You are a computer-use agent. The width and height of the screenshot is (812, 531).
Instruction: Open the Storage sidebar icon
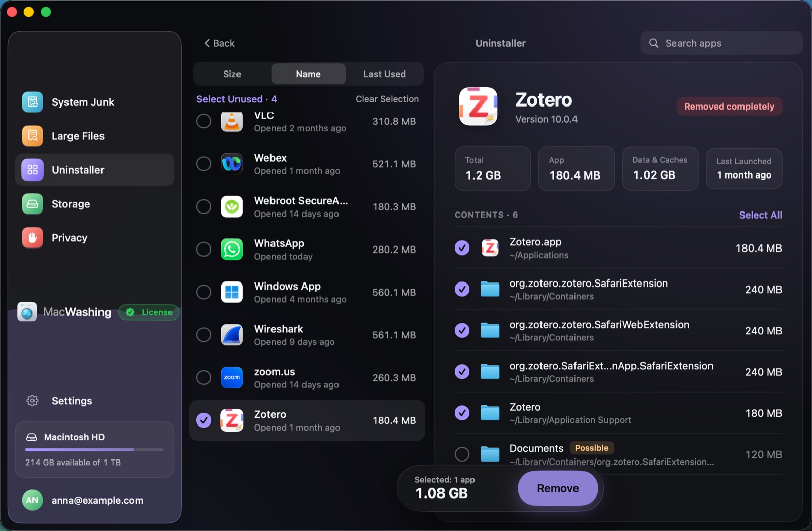pyautogui.click(x=32, y=204)
